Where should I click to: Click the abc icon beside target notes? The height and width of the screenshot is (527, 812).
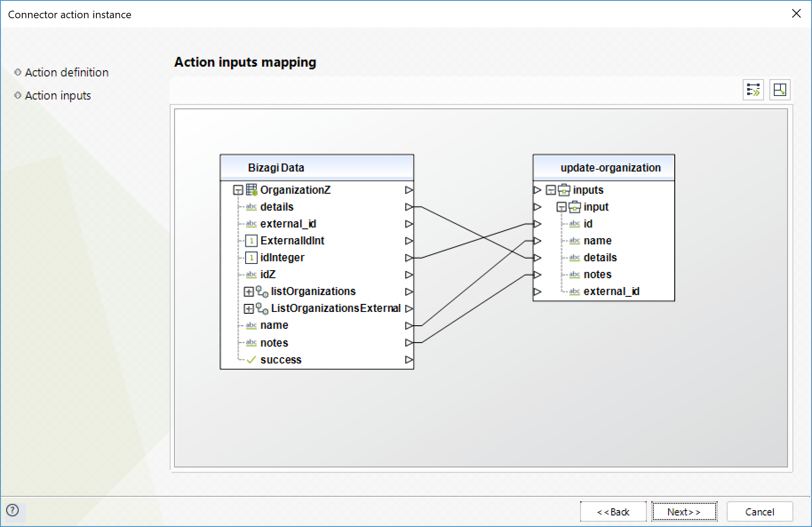pos(575,274)
